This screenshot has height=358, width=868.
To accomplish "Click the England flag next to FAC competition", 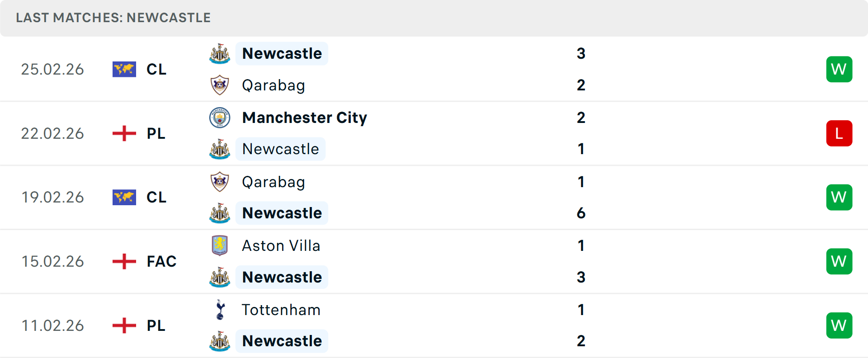I will (x=124, y=261).
